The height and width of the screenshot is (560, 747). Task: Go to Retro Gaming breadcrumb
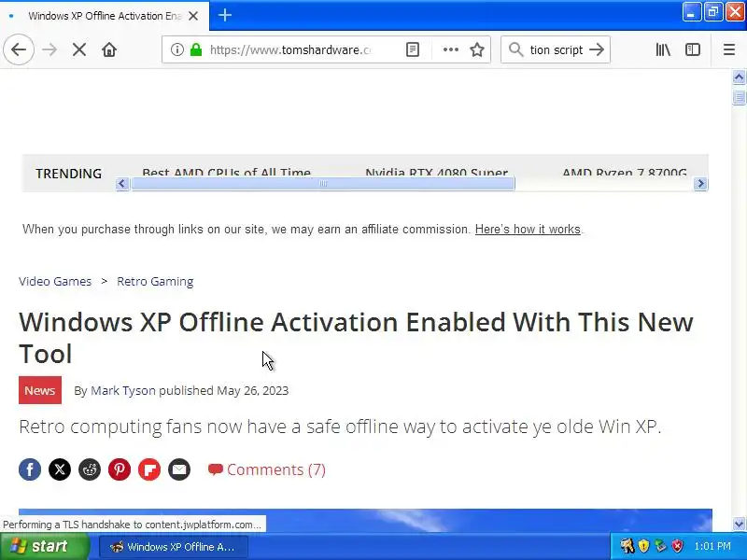(x=155, y=282)
